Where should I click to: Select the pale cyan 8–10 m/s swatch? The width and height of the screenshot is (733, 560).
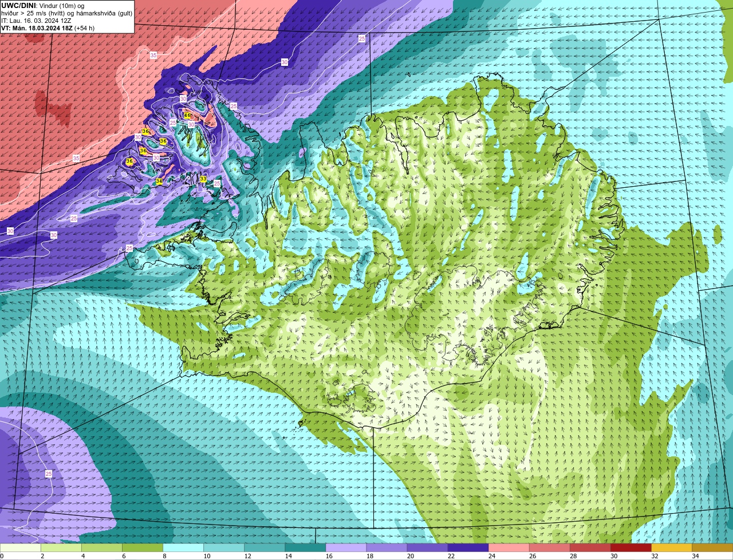[183, 548]
